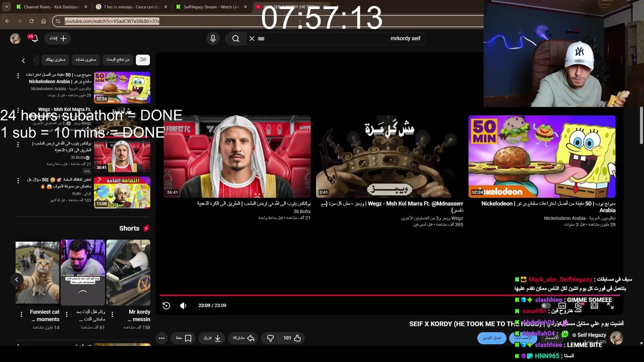Click the تعديل الفيديو edit video button

(492, 338)
